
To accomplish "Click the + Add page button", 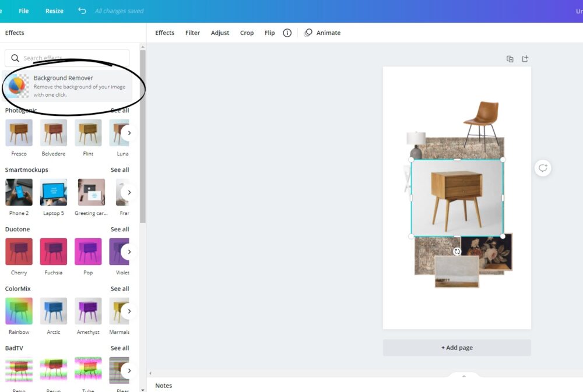I will point(457,347).
